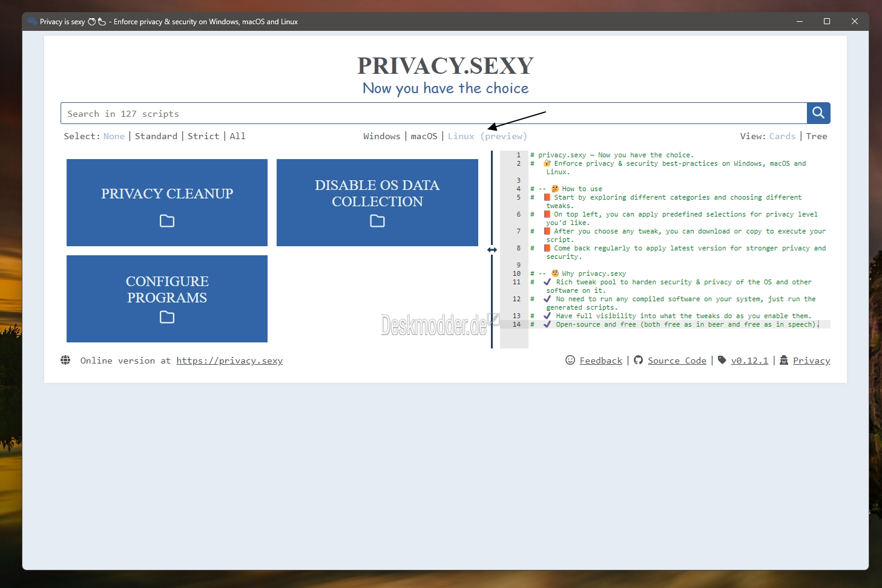The width and height of the screenshot is (882, 588).
Task: Click the horizontal splitter handle between panes
Action: pyautogui.click(x=492, y=250)
